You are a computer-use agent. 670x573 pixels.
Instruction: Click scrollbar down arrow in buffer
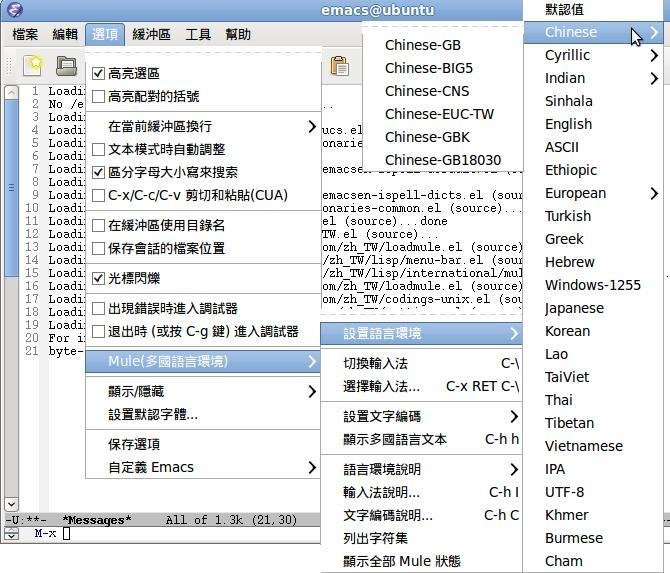click(12, 504)
